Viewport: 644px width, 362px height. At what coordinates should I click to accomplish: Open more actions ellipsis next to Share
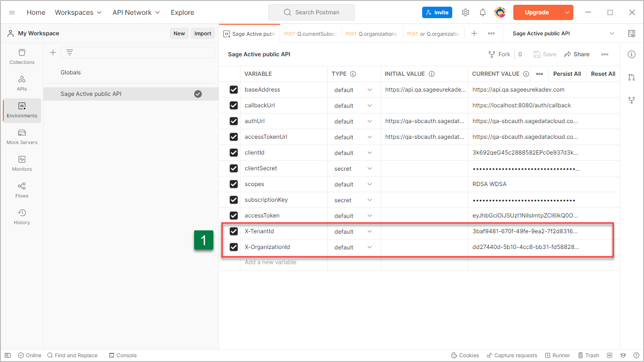pyautogui.click(x=605, y=54)
